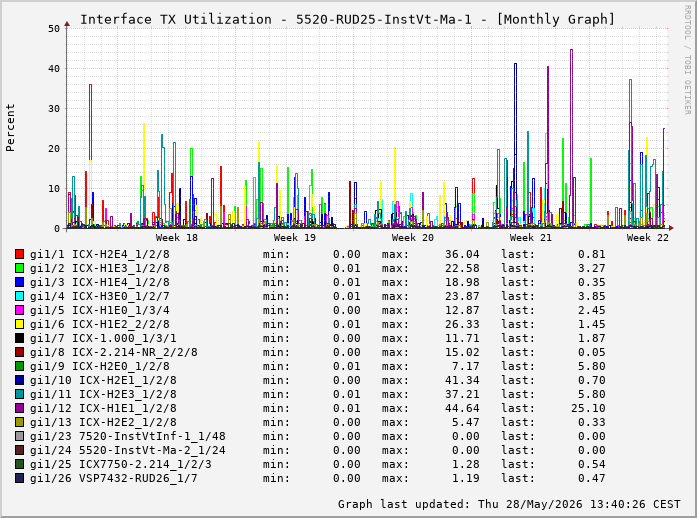Click the blue swatch for gi1/3
Image resolution: width=697 pixels, height=518 pixels.
[x=19, y=282]
